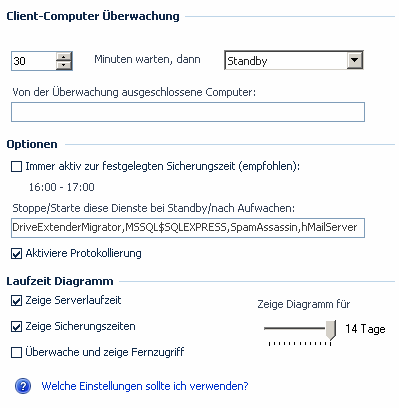399x408 pixels.
Task: Click the 16:00 - 17:00 backup time text
Action: [62, 187]
